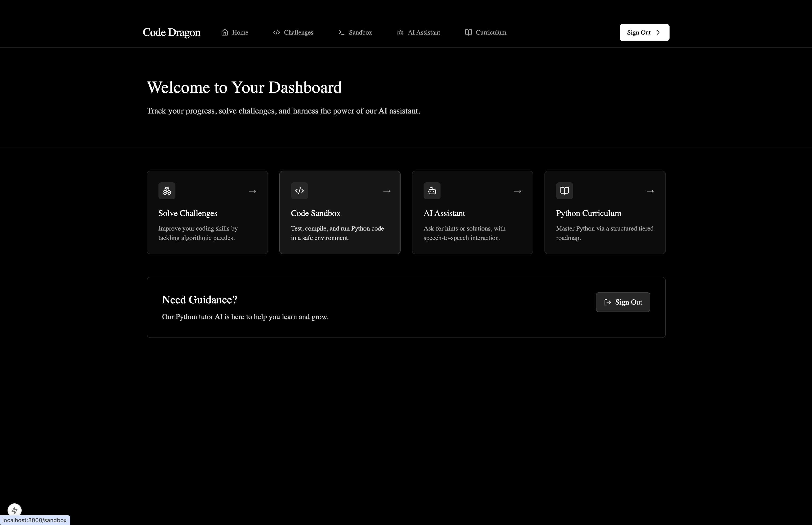This screenshot has height=525, width=812.
Task: Click the code brackets icon next to Challenges
Action: 276,32
